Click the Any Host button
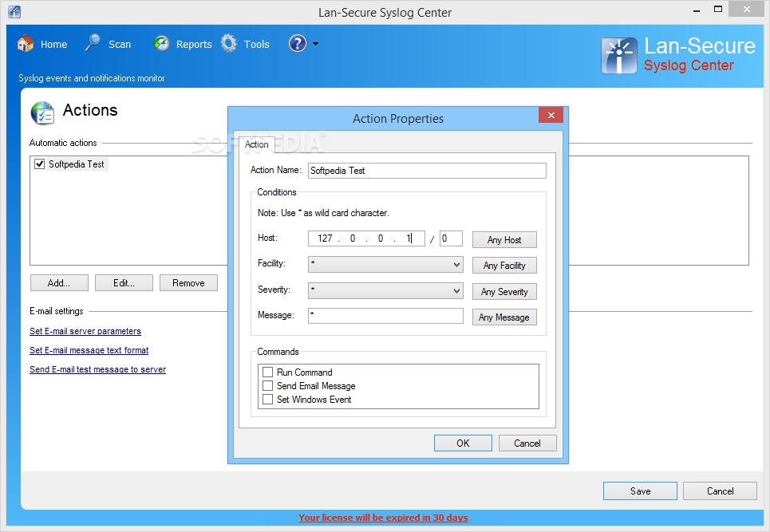The width and height of the screenshot is (770, 532). click(x=504, y=239)
